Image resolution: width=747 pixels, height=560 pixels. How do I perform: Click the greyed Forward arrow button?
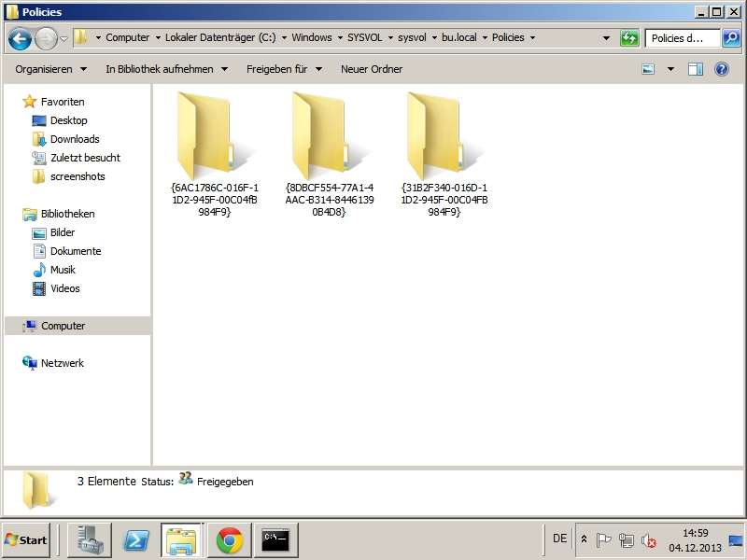pos(46,38)
